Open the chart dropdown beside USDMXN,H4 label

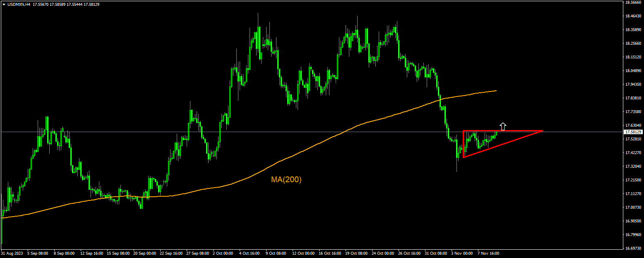[x=4, y=4]
